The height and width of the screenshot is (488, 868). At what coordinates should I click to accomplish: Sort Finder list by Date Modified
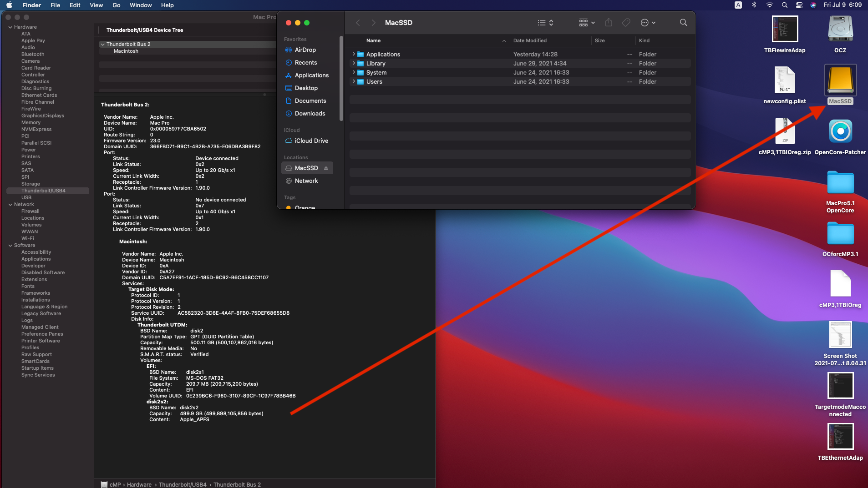point(530,40)
